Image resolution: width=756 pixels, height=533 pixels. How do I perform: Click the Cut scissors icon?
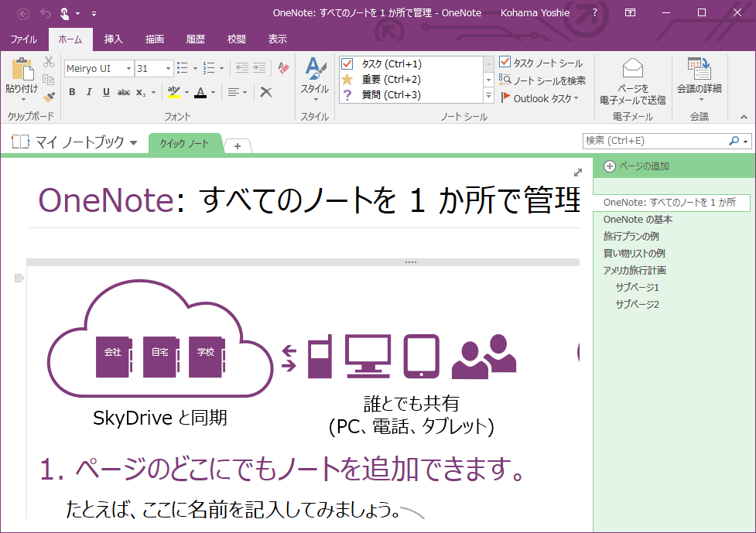click(x=49, y=63)
